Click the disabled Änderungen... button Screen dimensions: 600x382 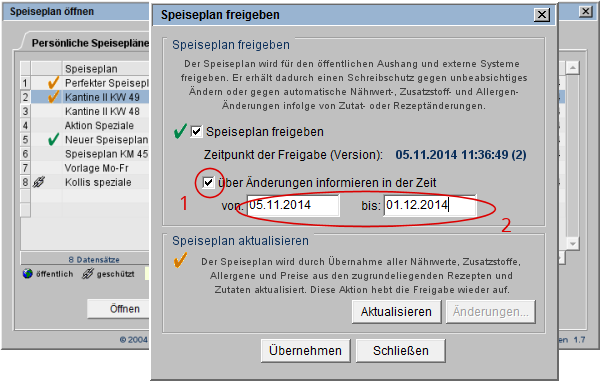(491, 312)
